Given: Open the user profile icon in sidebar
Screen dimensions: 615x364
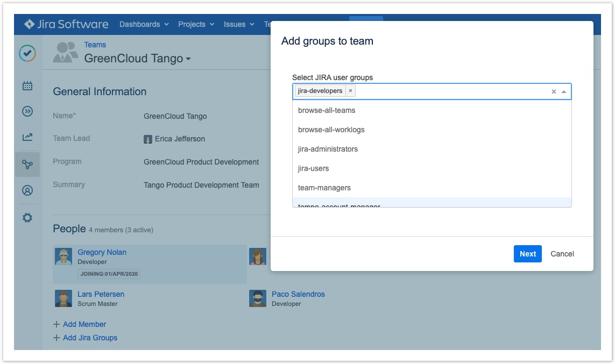Looking at the screenshot, I should [x=27, y=190].
